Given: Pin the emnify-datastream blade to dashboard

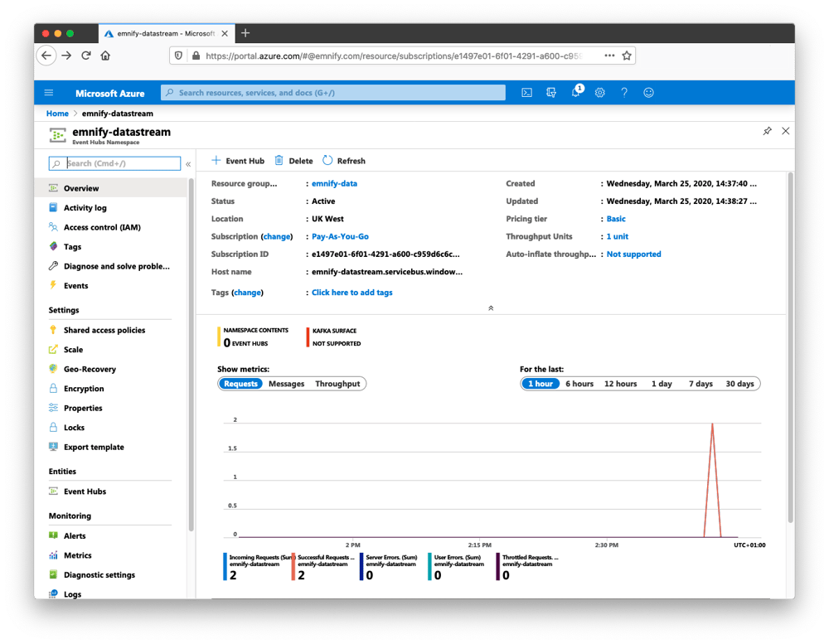Looking at the screenshot, I should coord(767,131).
